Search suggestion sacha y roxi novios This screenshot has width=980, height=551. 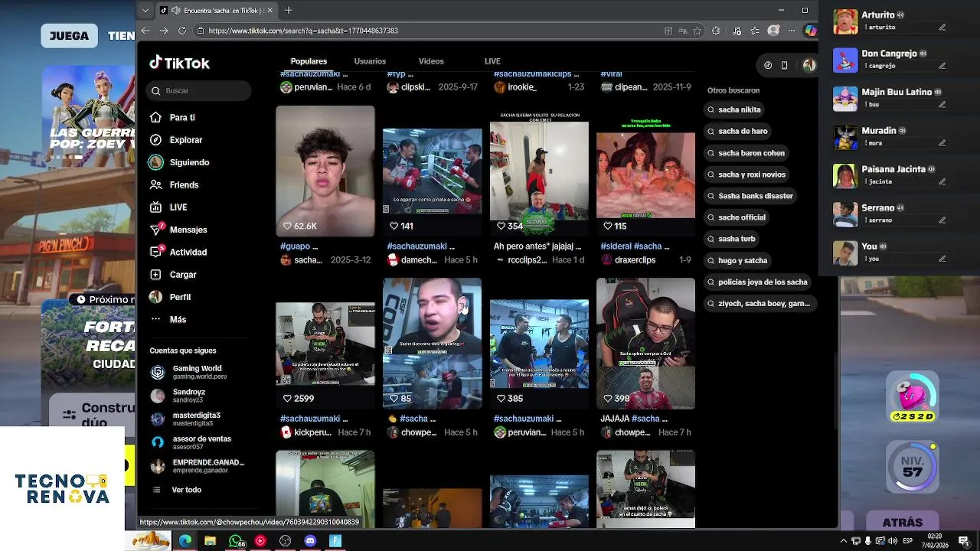(746, 174)
